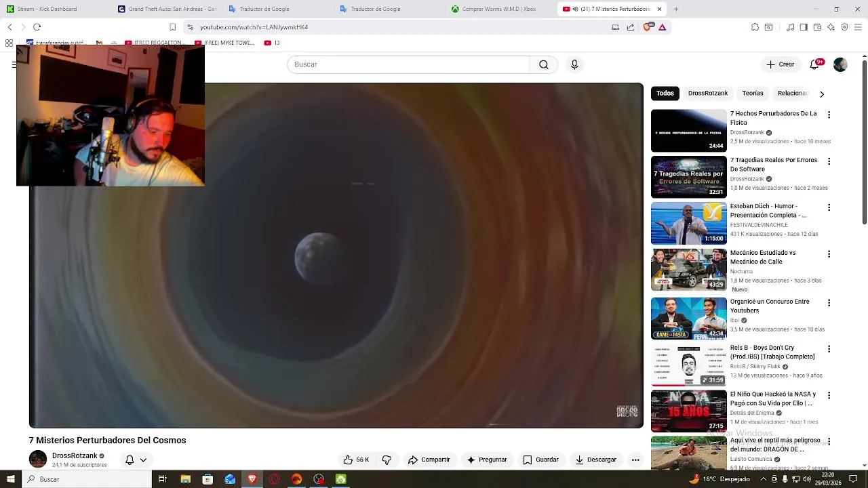The image size is (868, 488).
Task: Activate voice search microphone icon
Action: 574,64
